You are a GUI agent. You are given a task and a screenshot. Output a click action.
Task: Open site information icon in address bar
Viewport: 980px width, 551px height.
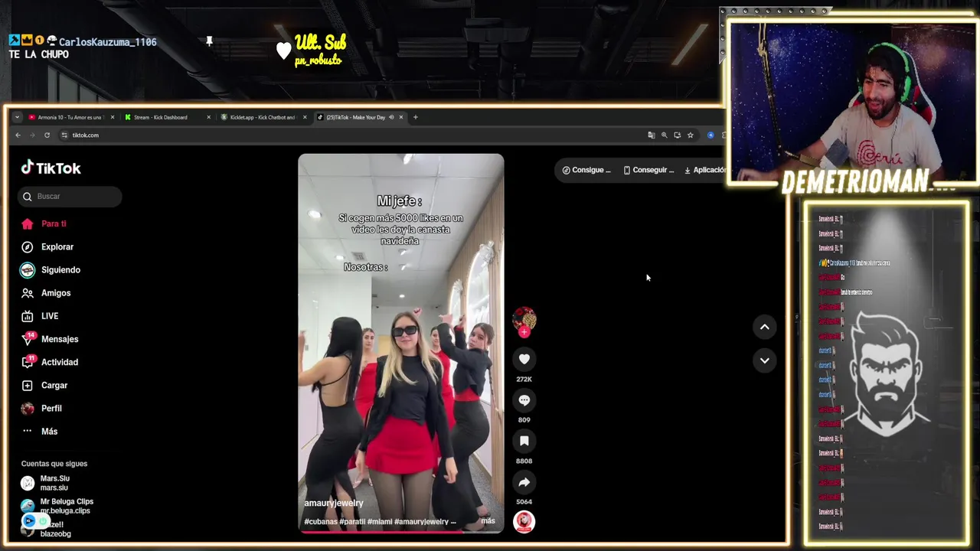pos(64,135)
